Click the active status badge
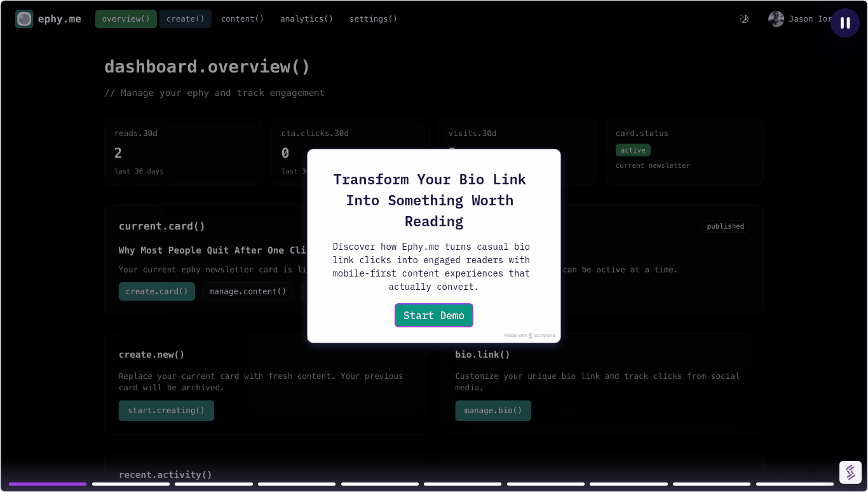 click(x=633, y=150)
